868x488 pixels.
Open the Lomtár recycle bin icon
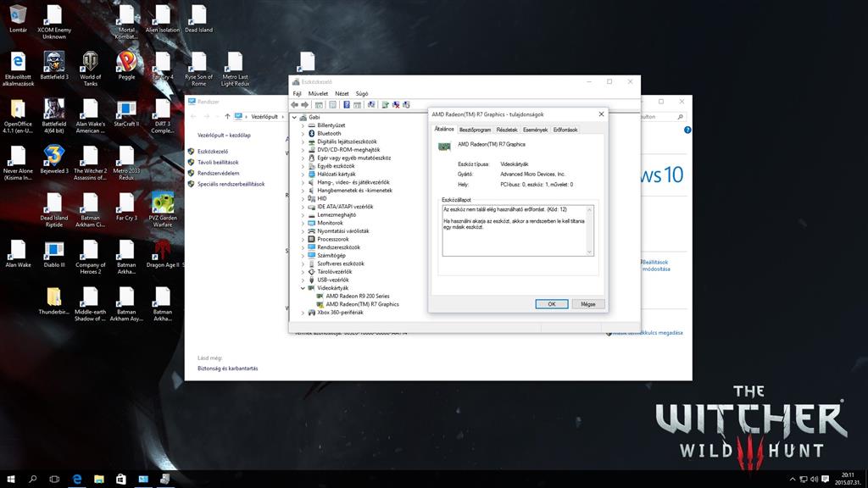click(x=18, y=19)
